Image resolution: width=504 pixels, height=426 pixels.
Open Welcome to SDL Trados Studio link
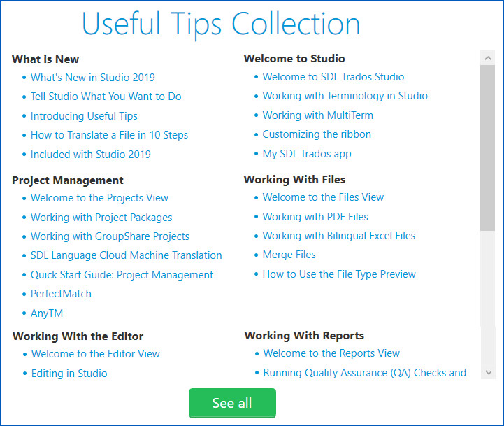coord(333,77)
